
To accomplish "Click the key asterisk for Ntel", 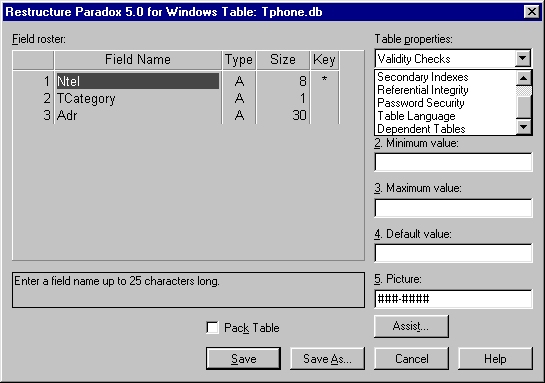I will click(x=324, y=80).
